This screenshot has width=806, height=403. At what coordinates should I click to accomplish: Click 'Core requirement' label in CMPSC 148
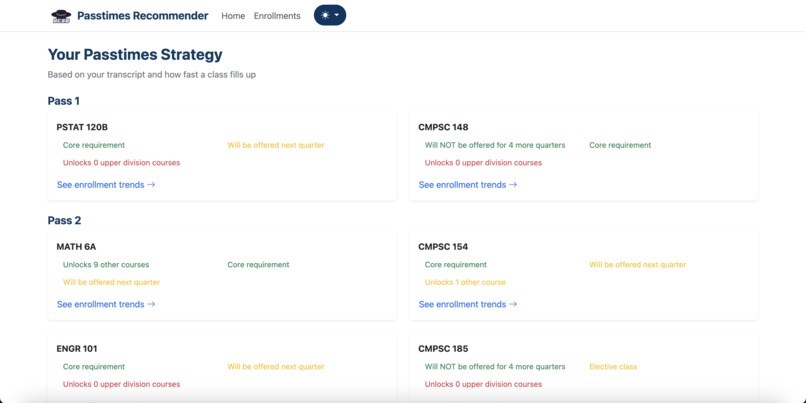[620, 145]
